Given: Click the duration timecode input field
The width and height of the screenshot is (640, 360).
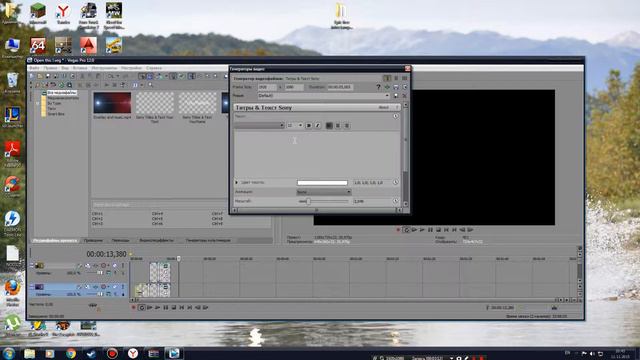Looking at the screenshot, I should coord(340,87).
